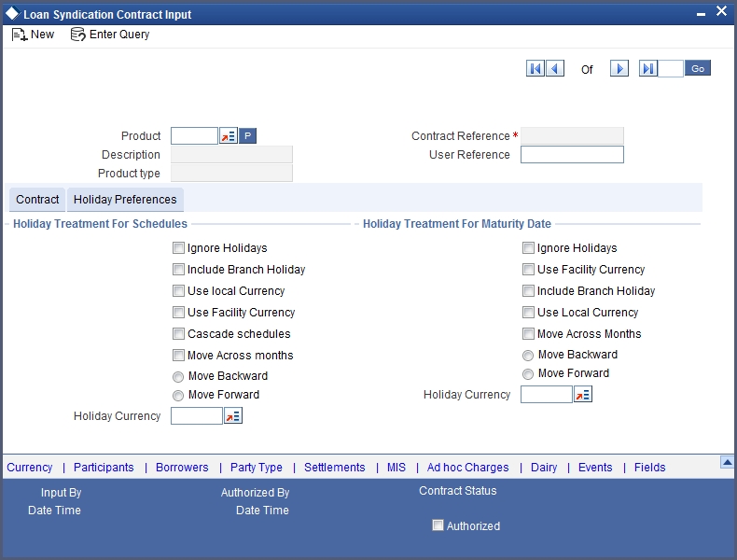Click the P button beside Product
Screen dimensions: 737x560
pos(248,136)
